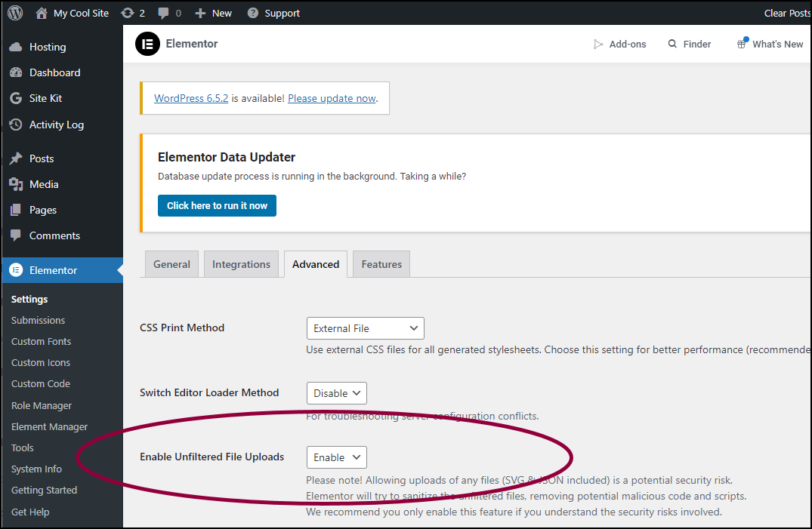Click the Comments speech bubble sidebar icon
Image resolution: width=812 pixels, height=529 pixels.
pos(16,235)
